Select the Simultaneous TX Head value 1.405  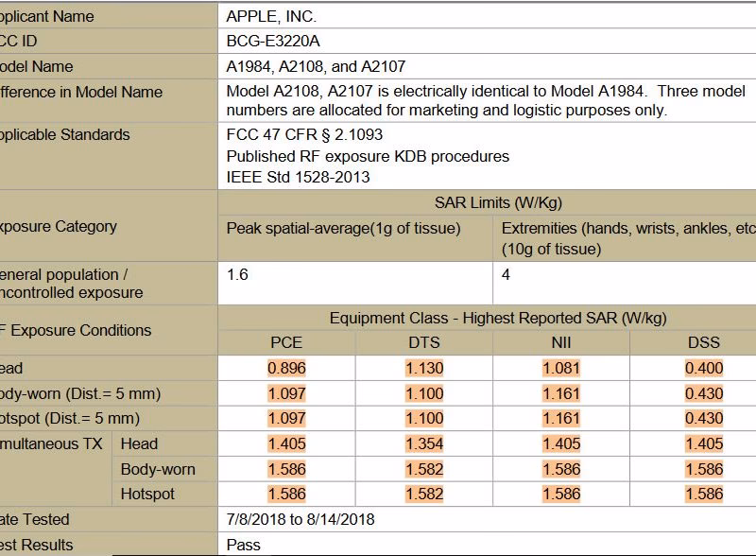pyautogui.click(x=287, y=443)
